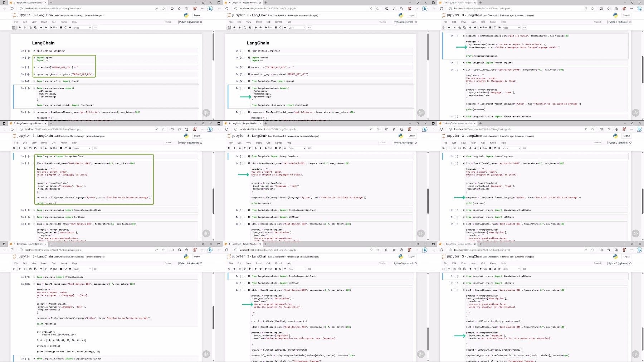Open Read aloud in the bottom-center browser window
The height and width of the screenshot is (362, 644).
coord(371,250)
